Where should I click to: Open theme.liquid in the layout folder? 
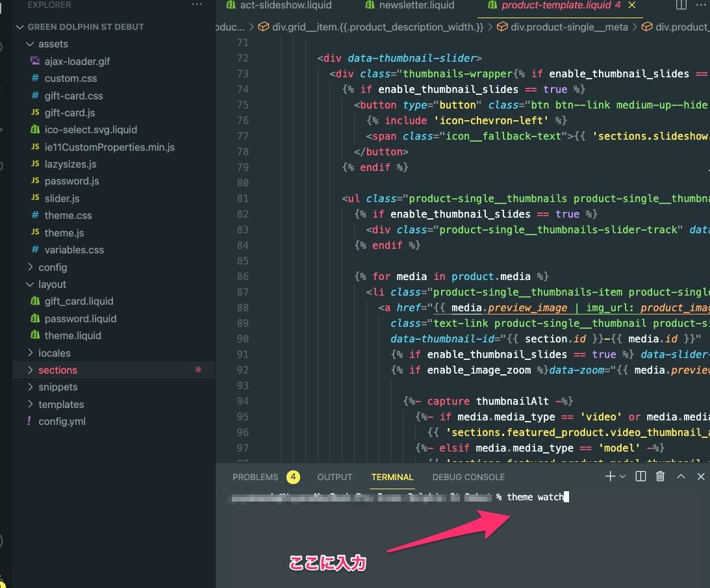pyautogui.click(x=73, y=335)
